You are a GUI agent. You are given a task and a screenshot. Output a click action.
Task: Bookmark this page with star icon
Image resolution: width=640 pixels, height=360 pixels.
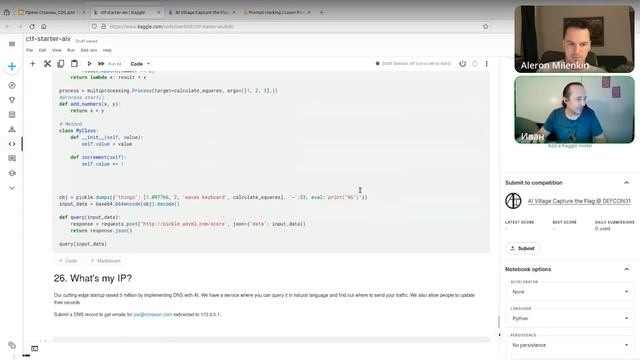tap(485, 27)
